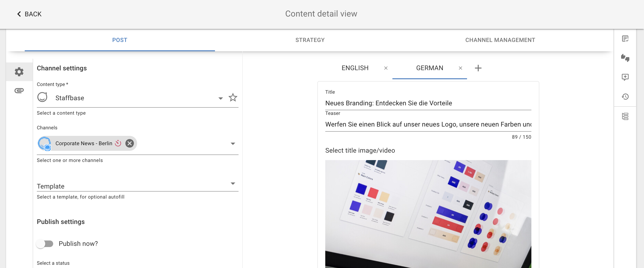
Task: Expand the Channels dropdown arrow
Action: click(x=233, y=144)
